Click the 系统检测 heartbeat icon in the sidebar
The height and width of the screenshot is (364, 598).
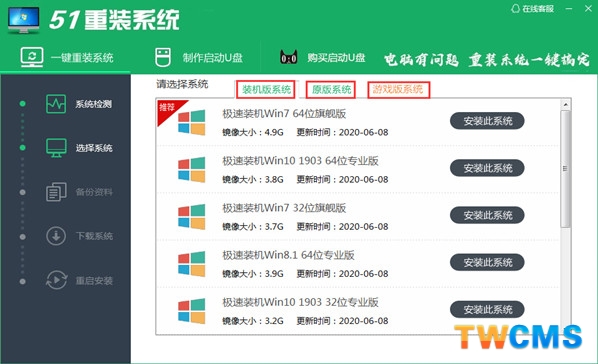(x=56, y=104)
